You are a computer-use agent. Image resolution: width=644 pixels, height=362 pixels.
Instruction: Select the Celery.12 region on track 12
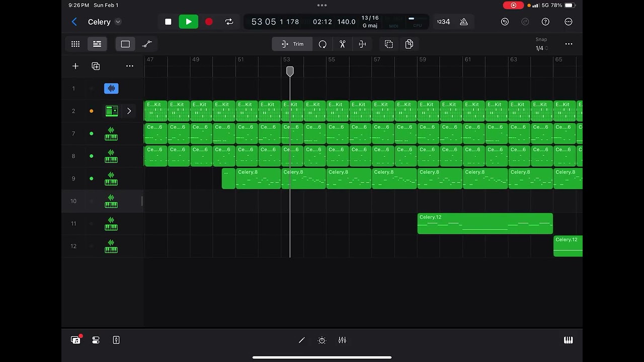point(568,246)
